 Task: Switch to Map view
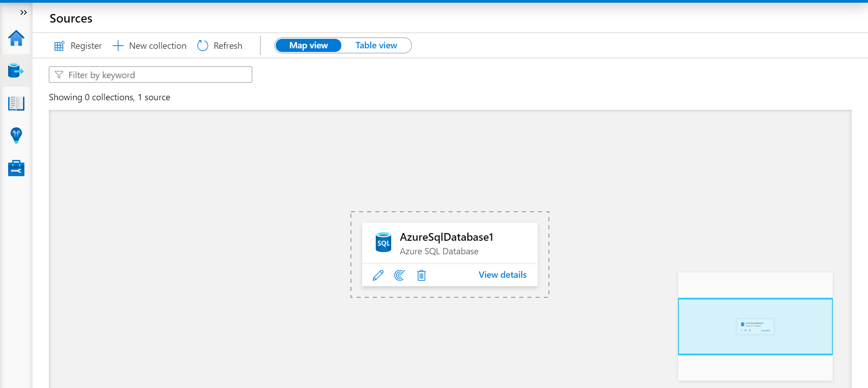pyautogui.click(x=308, y=46)
